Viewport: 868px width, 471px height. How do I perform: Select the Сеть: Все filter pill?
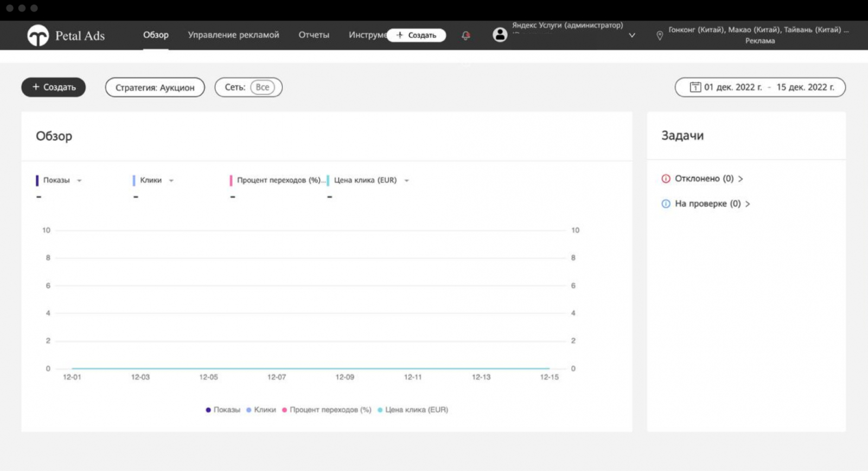pos(248,87)
